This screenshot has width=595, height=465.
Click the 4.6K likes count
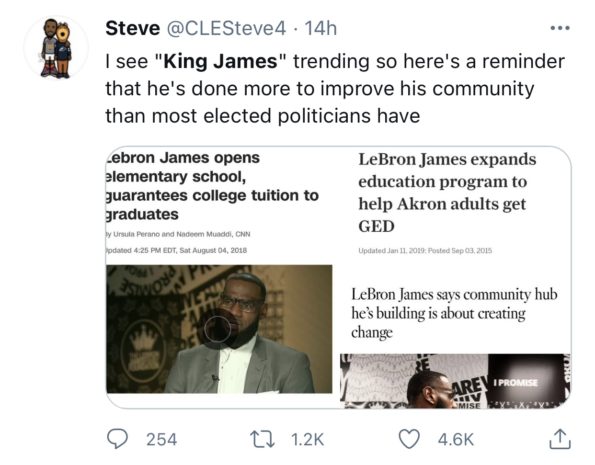[455, 440]
